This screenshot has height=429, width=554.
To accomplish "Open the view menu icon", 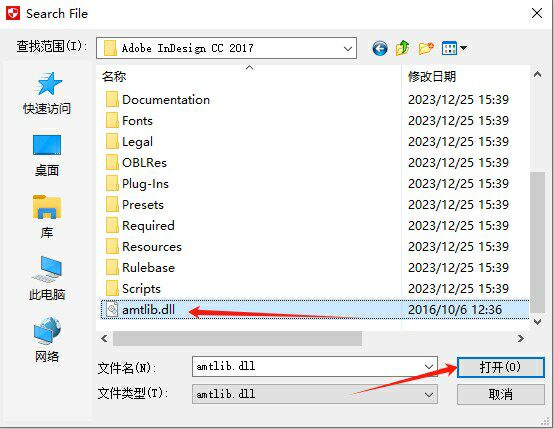I will pyautogui.click(x=454, y=48).
